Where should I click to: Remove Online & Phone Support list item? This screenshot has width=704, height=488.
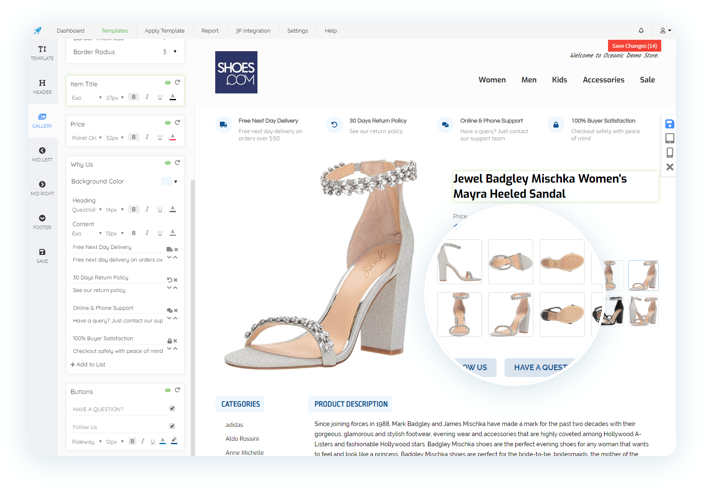point(176,310)
